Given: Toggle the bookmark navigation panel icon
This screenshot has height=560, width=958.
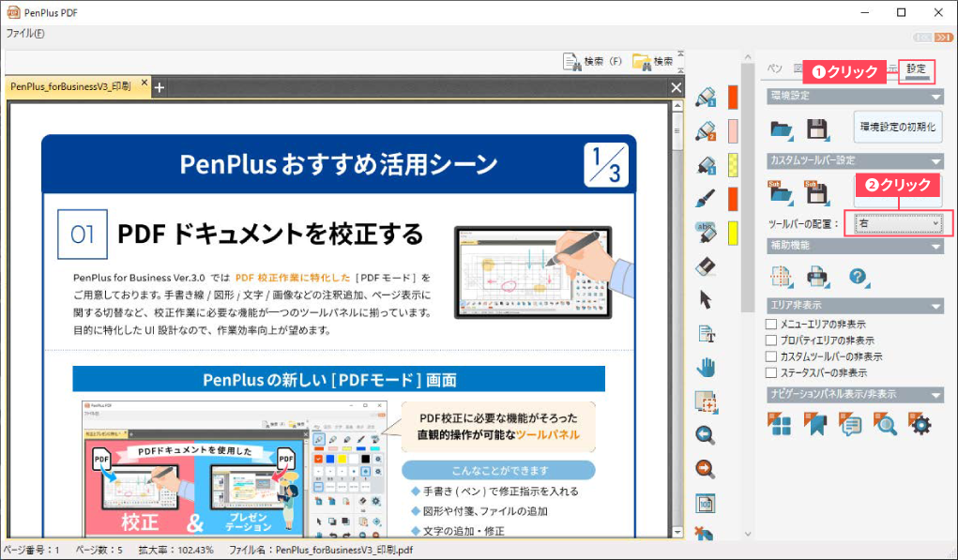Looking at the screenshot, I should coord(815,423).
